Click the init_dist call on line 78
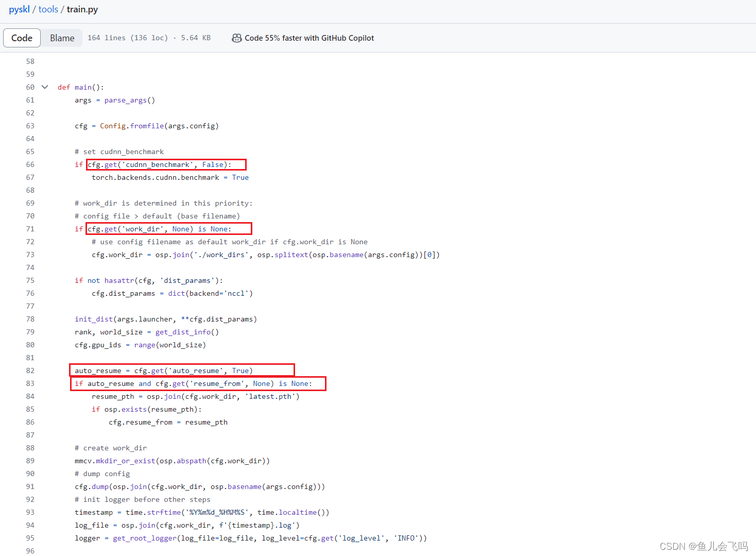The height and width of the screenshot is (556, 756). pyautogui.click(x=93, y=318)
